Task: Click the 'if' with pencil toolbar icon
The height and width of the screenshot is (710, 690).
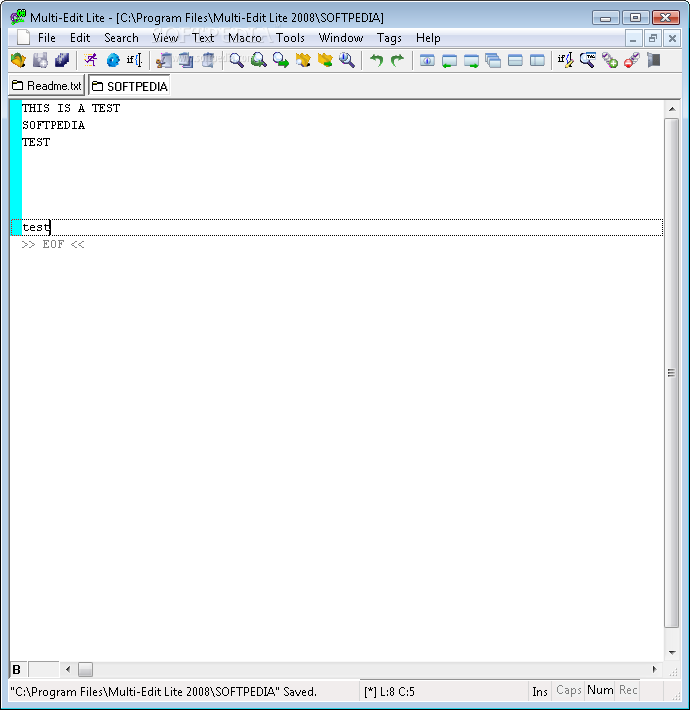Action: pyautogui.click(x=565, y=60)
